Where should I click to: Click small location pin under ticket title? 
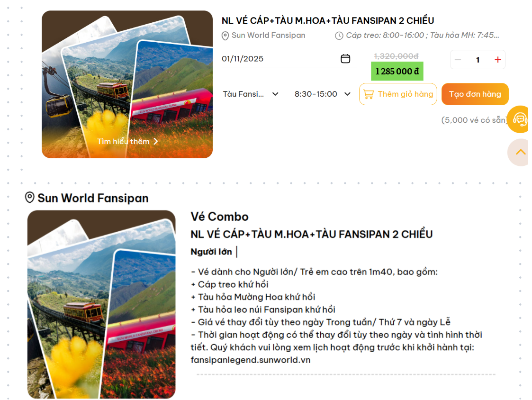tap(225, 36)
